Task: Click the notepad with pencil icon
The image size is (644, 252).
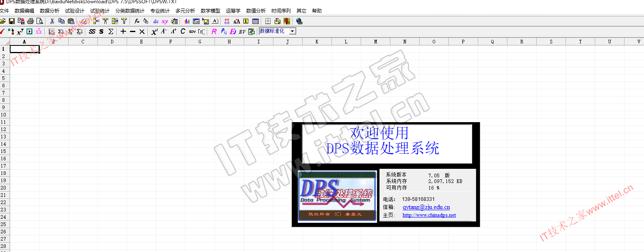Action: pyautogui.click(x=252, y=31)
